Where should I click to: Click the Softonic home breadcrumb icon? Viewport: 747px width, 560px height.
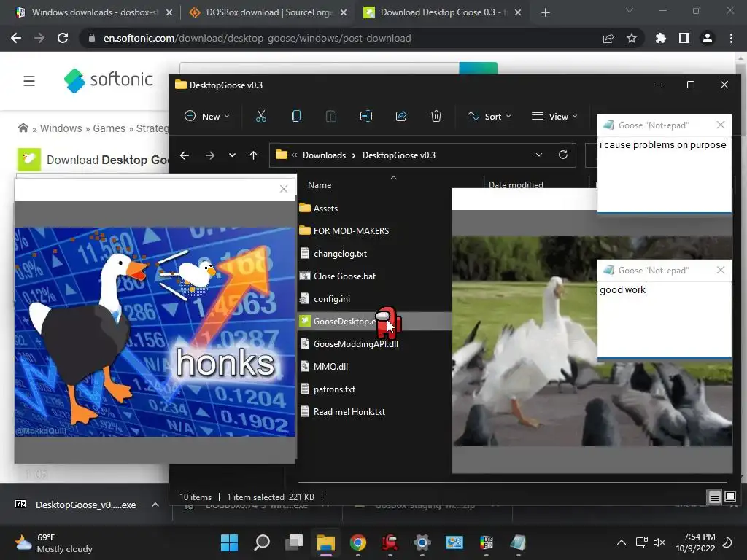pyautogui.click(x=23, y=128)
